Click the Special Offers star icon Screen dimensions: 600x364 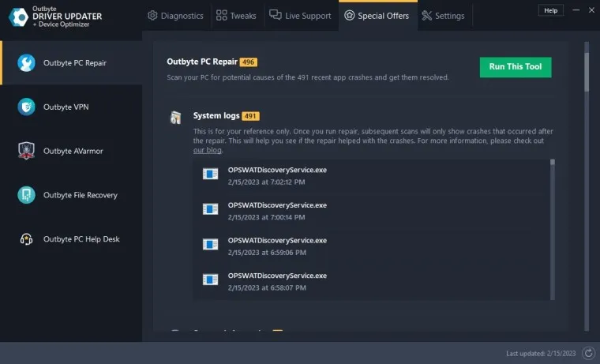point(350,15)
